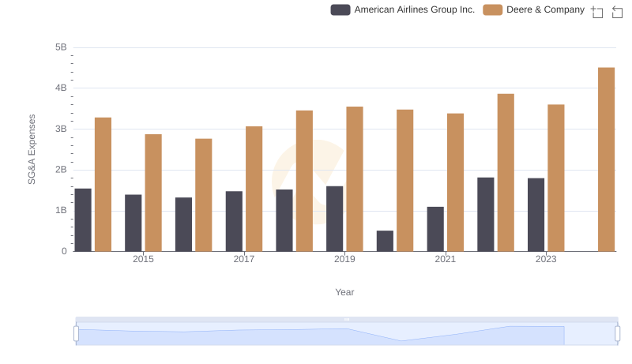Click the Deere & Company 2014 first bar

pyautogui.click(x=103, y=185)
